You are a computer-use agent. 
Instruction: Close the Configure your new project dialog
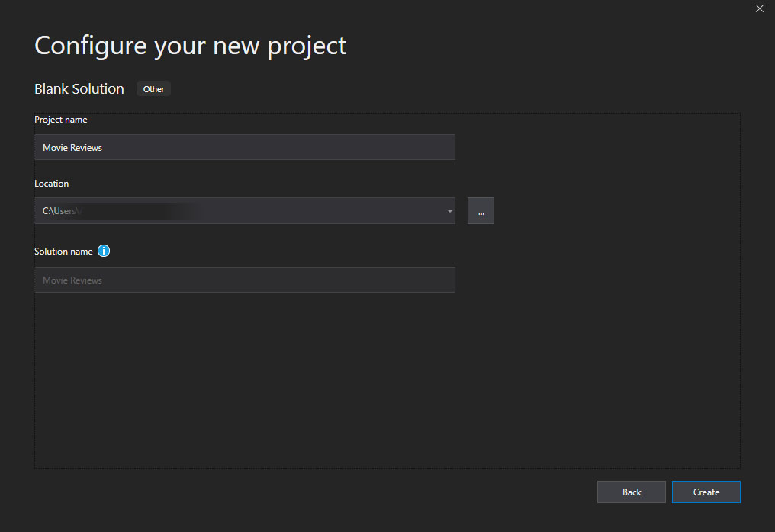pos(759,8)
